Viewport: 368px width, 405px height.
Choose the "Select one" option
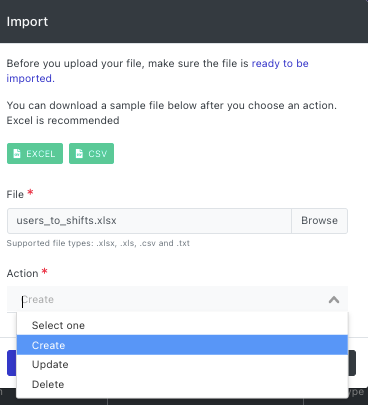182,325
